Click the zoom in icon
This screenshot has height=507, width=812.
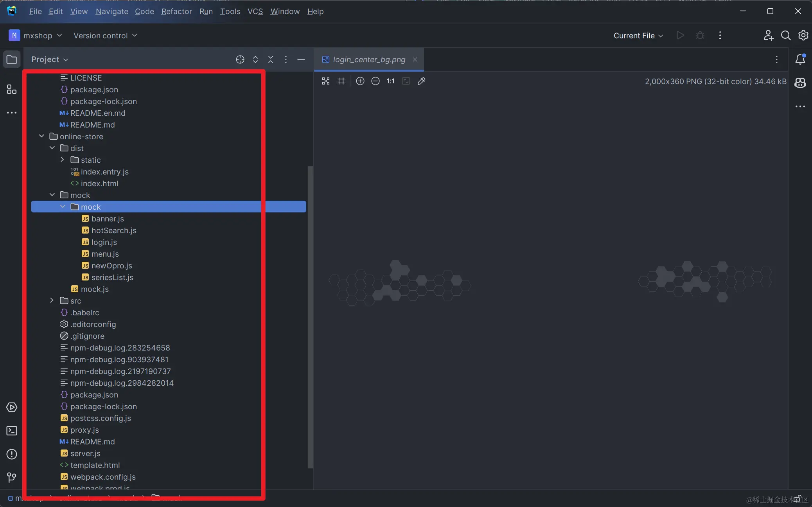click(360, 81)
